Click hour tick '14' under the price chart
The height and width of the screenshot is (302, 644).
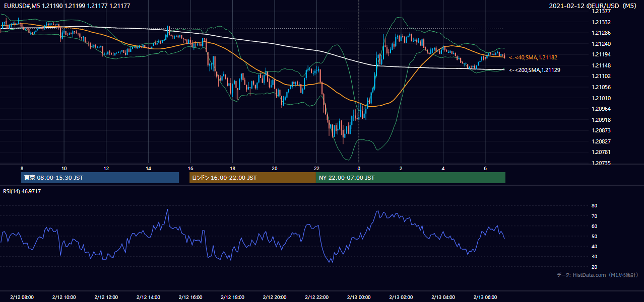148,168
